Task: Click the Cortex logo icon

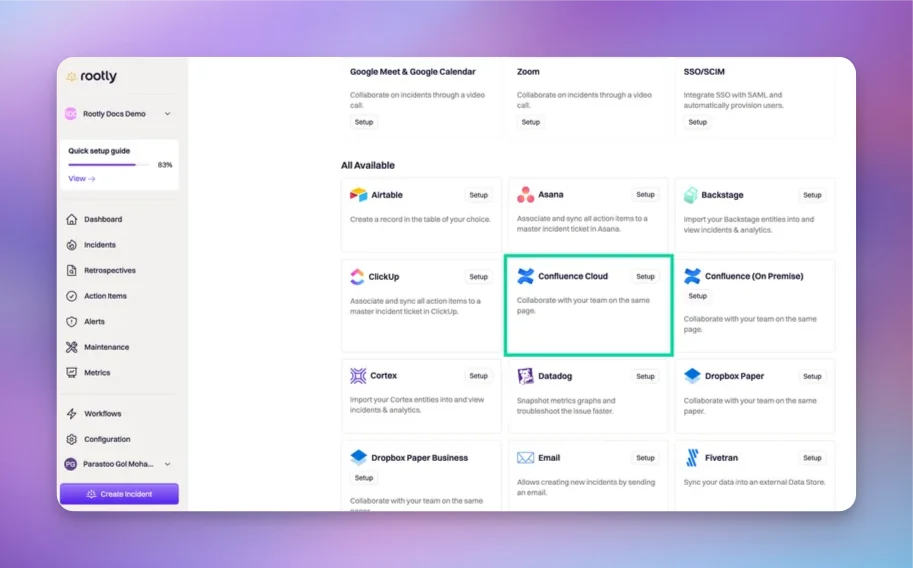Action: tap(358, 376)
